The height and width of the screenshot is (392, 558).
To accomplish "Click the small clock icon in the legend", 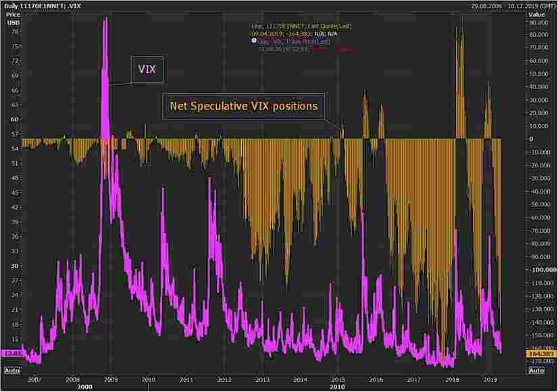I will click(253, 40).
